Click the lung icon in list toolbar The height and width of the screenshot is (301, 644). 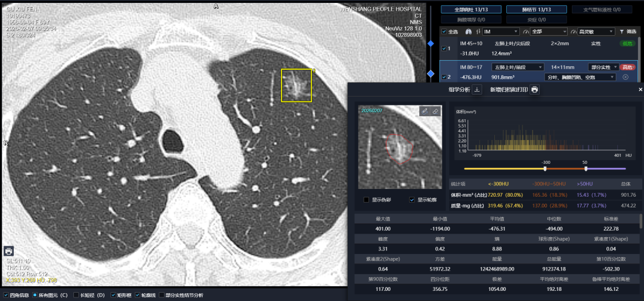click(x=468, y=32)
